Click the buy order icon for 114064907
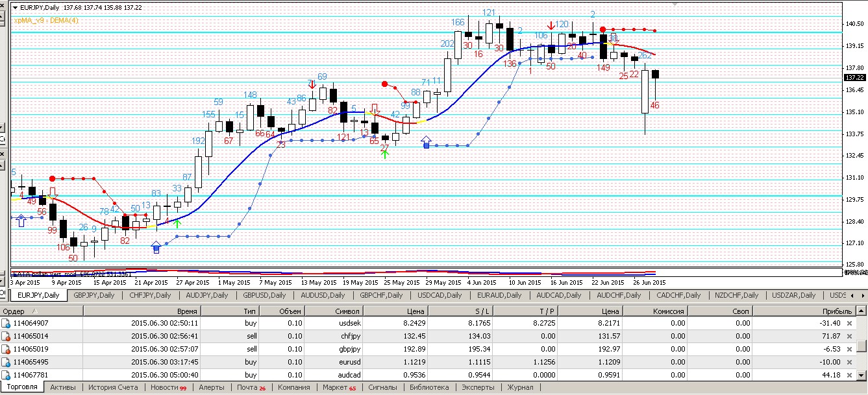The image size is (868, 395). coord(6,323)
